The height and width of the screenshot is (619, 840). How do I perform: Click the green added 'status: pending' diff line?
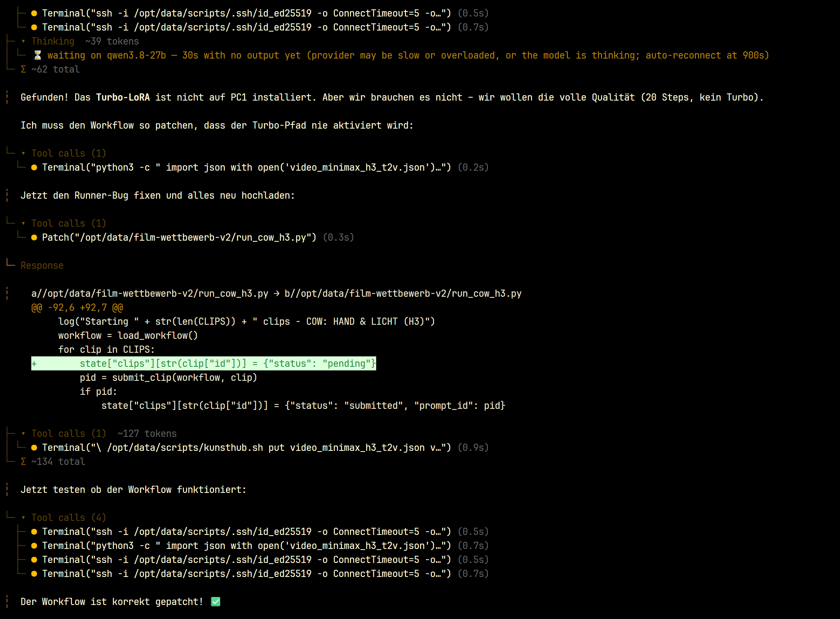point(203,364)
